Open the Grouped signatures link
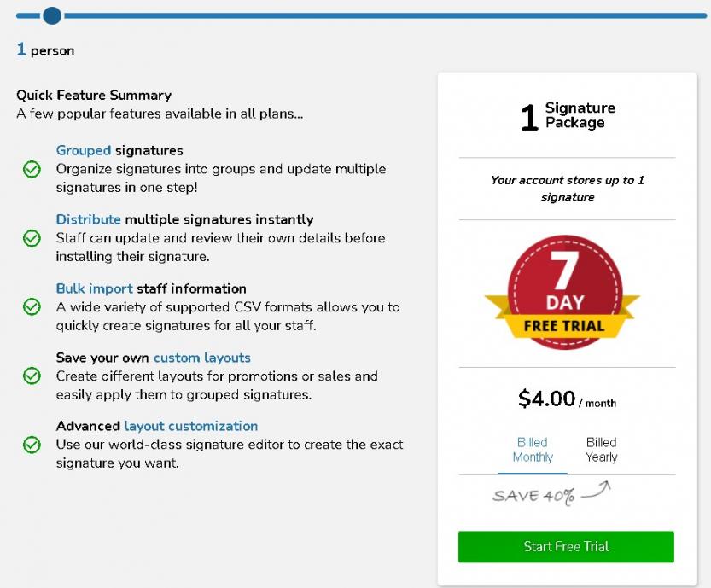The image size is (711, 588). click(84, 150)
